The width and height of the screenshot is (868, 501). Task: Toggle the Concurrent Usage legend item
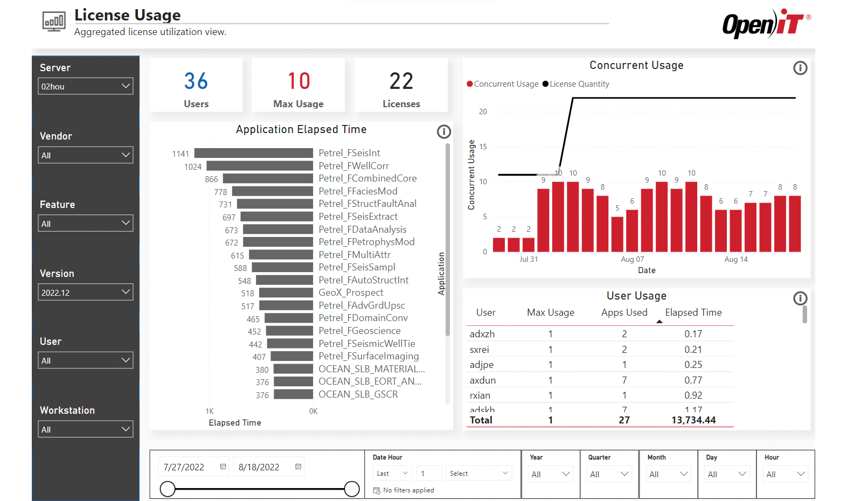[502, 84]
